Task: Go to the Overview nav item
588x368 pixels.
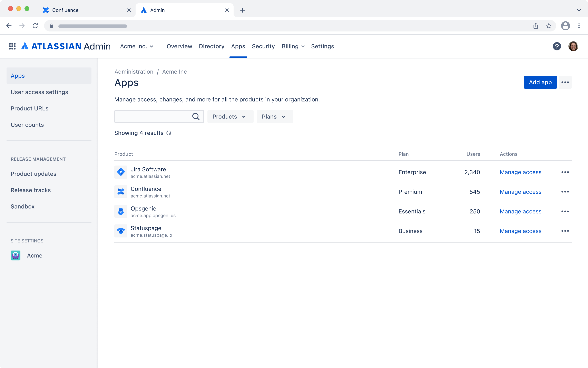Action: point(179,46)
